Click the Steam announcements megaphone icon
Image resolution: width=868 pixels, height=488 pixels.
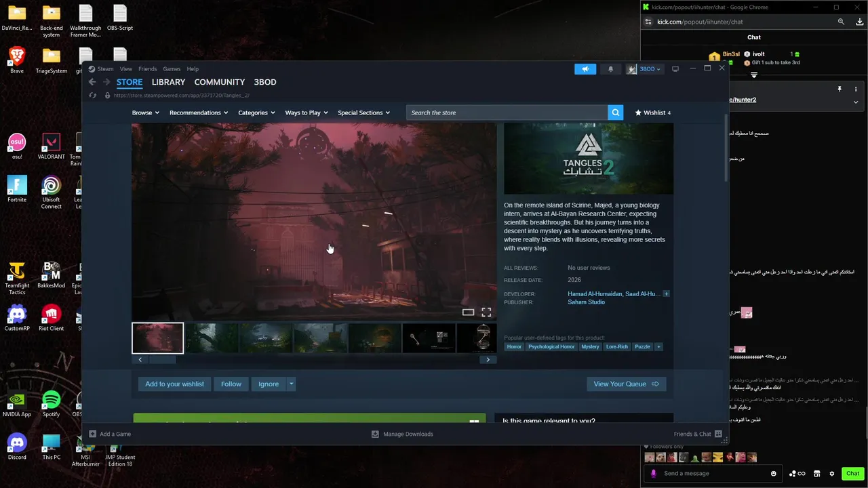coord(585,68)
